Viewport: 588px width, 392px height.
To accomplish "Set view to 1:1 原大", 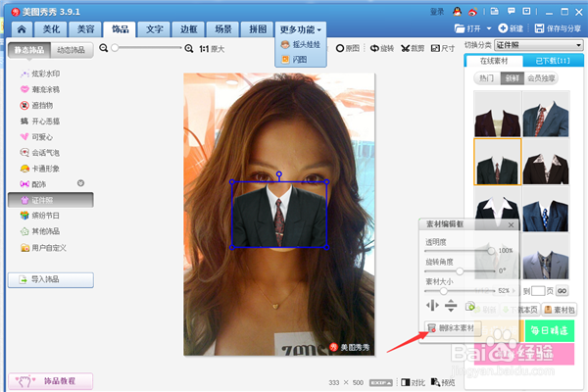I will click(x=212, y=49).
